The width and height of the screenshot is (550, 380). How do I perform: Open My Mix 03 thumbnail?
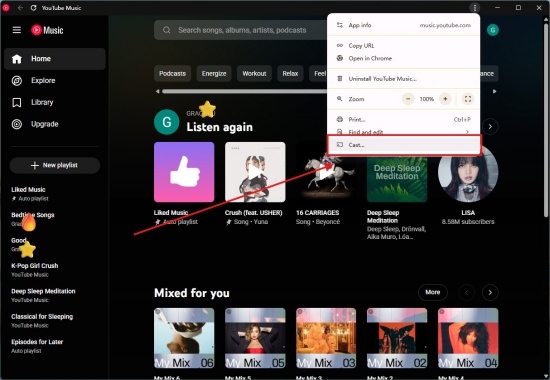[x=326, y=338]
